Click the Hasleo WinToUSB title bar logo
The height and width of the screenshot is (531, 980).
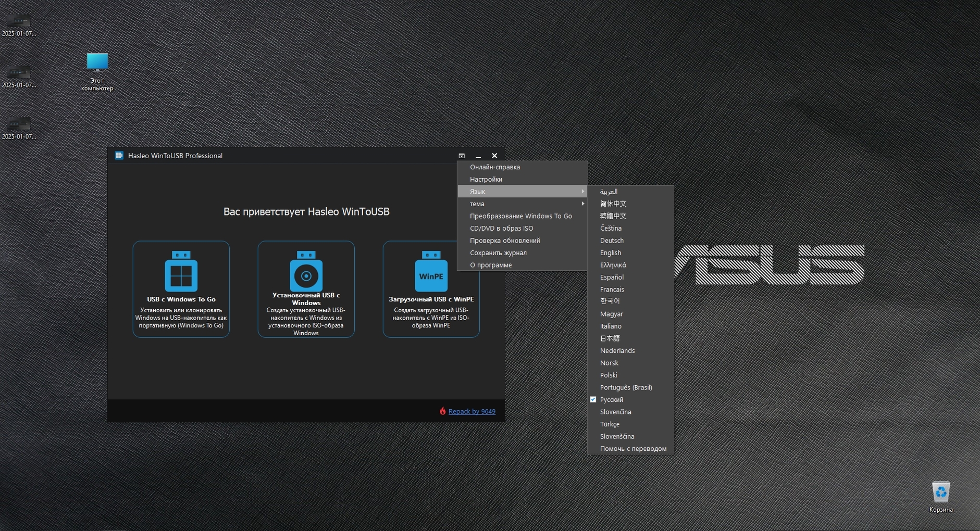(119, 156)
